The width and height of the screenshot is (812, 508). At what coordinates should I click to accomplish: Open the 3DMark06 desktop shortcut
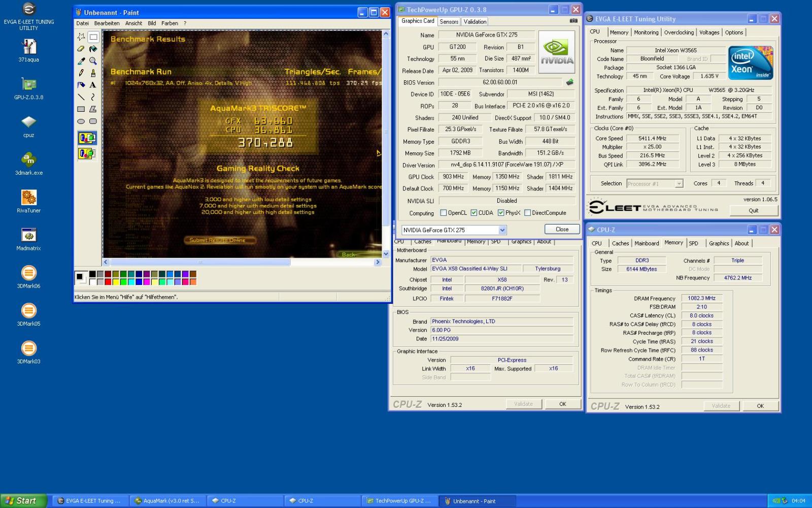point(28,277)
